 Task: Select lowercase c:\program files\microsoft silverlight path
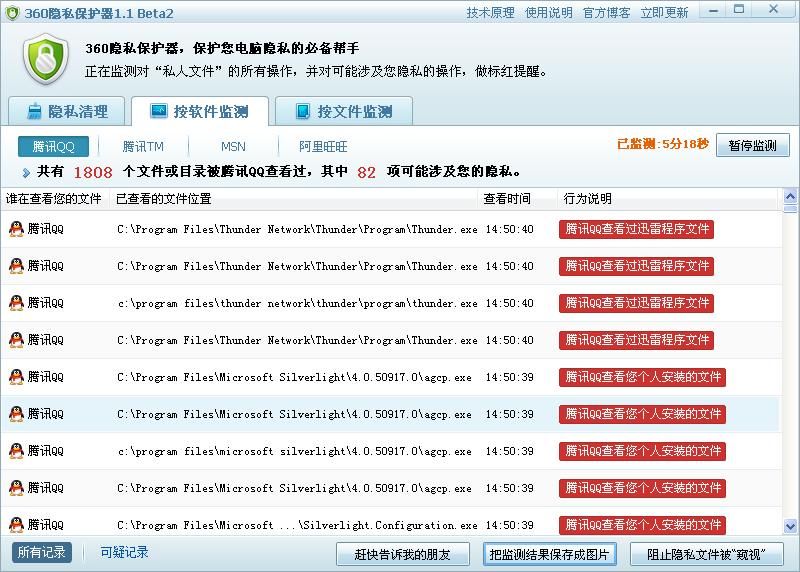coord(294,451)
